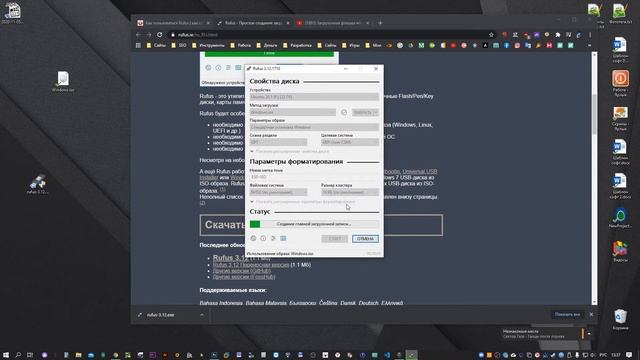Open the Инструменты bookmarks folder
Screen dimensions: 640x360
208,45
